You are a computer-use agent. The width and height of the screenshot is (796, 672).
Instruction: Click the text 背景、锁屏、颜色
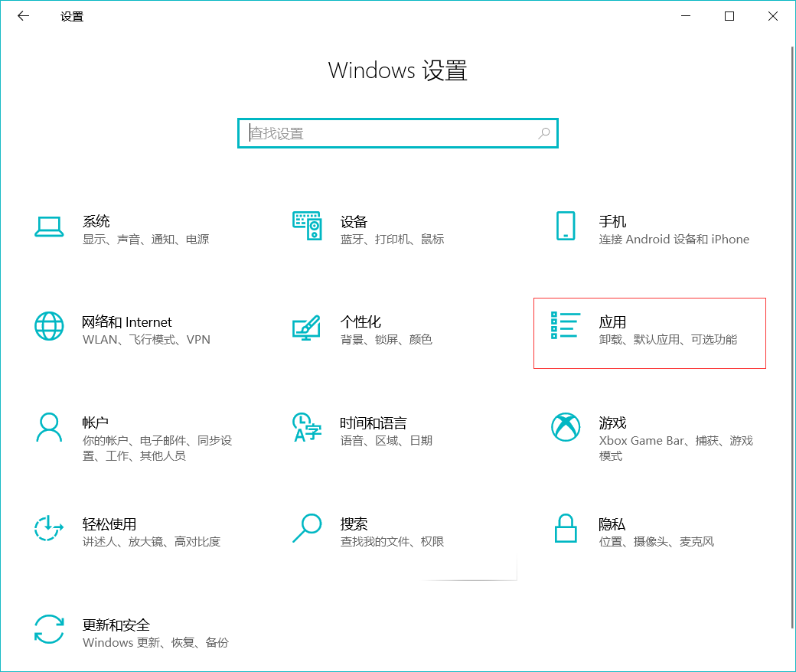point(387,340)
